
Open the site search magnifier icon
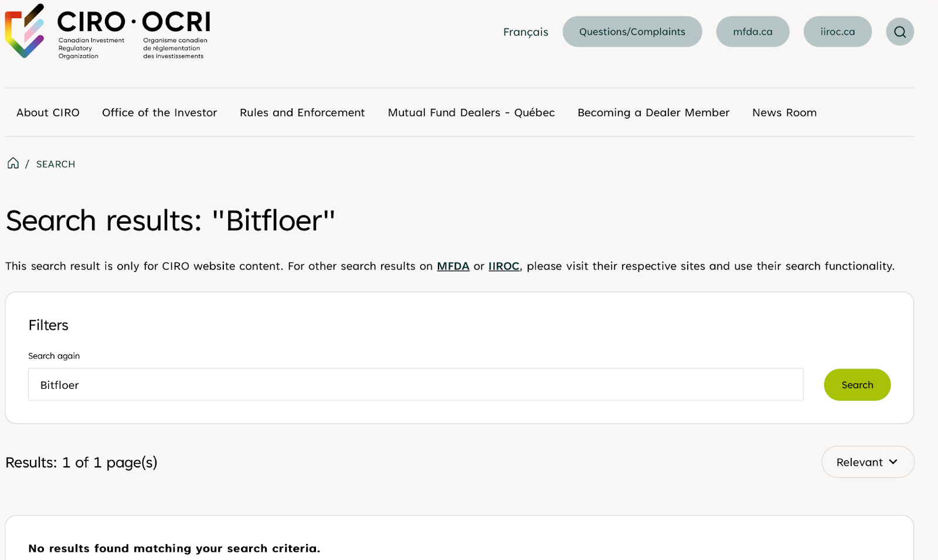tap(900, 32)
